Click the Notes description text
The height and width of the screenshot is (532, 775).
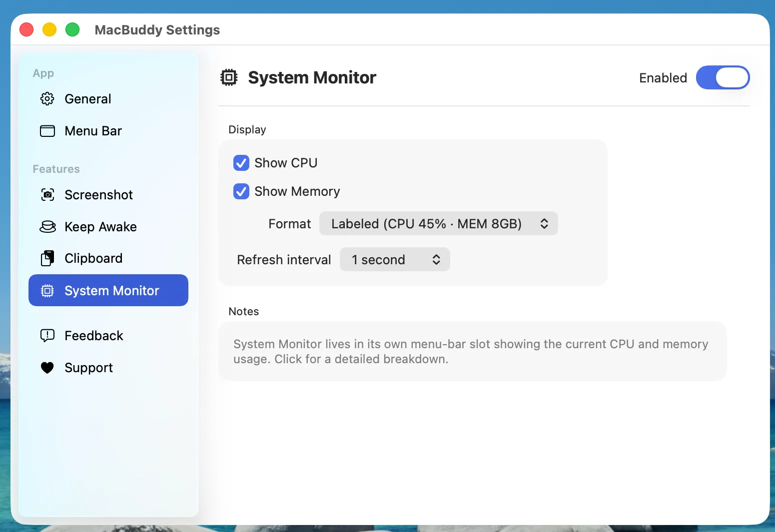tap(471, 351)
